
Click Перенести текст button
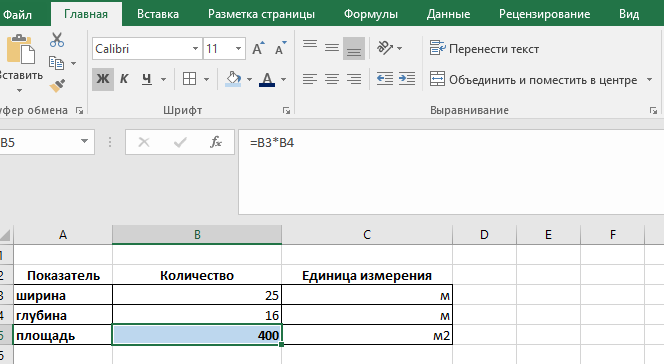click(484, 49)
